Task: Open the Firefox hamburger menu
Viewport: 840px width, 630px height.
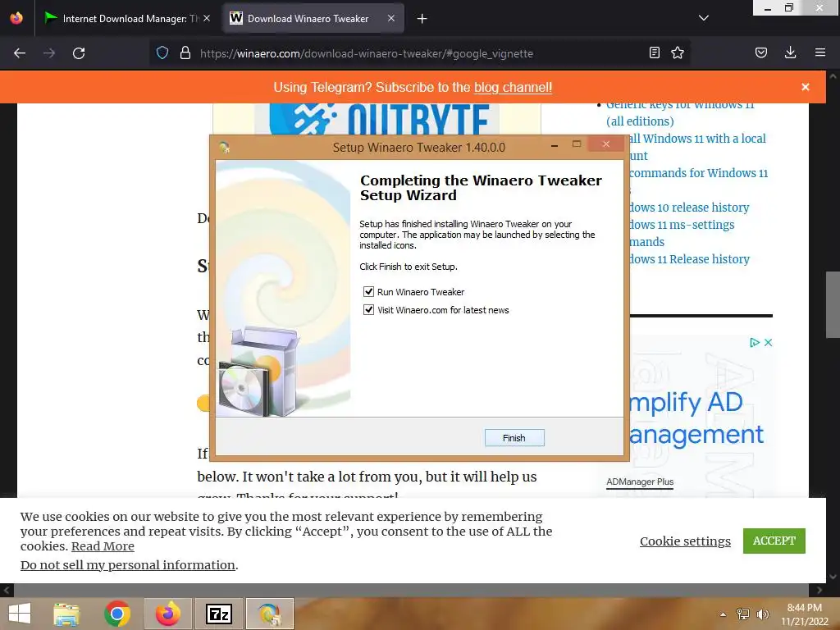Action: coord(819,52)
